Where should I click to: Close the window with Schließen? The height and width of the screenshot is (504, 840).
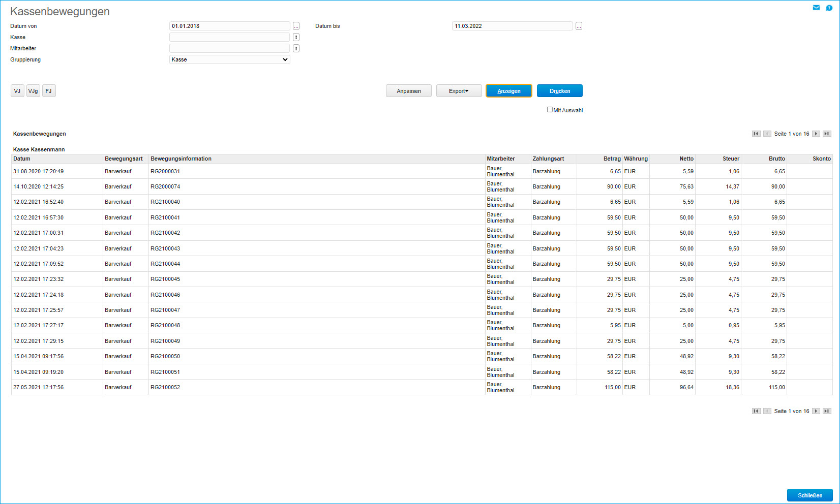[809, 495]
